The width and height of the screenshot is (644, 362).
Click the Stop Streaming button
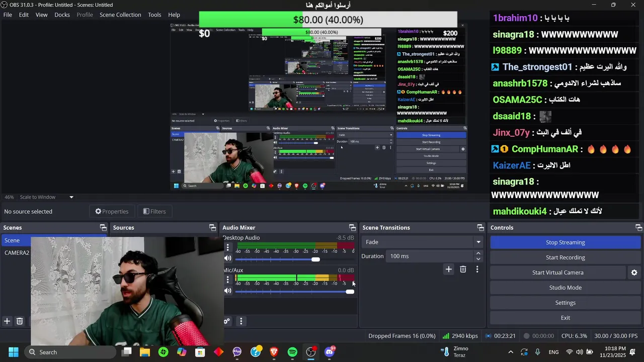click(565, 242)
